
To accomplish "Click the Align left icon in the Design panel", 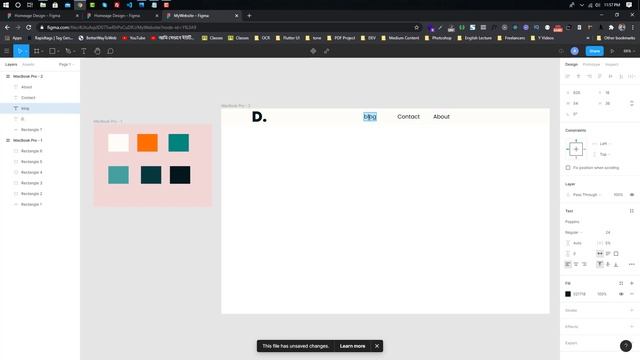I will (567, 76).
